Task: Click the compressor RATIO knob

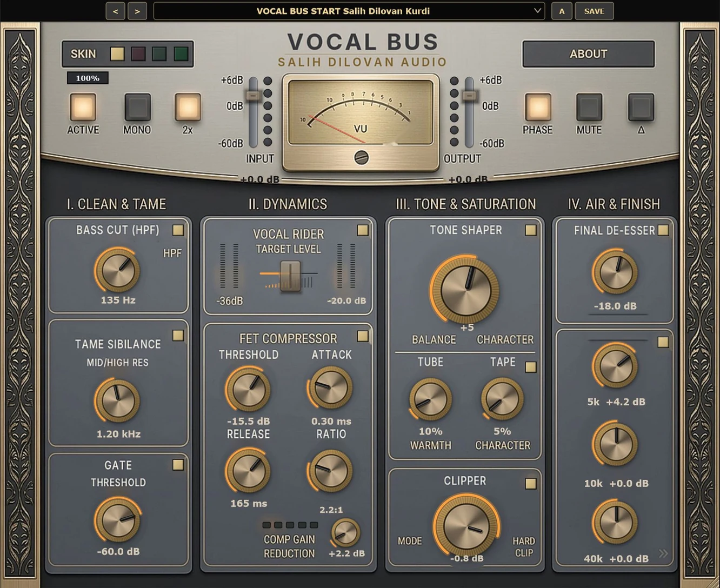Action: 330,471
